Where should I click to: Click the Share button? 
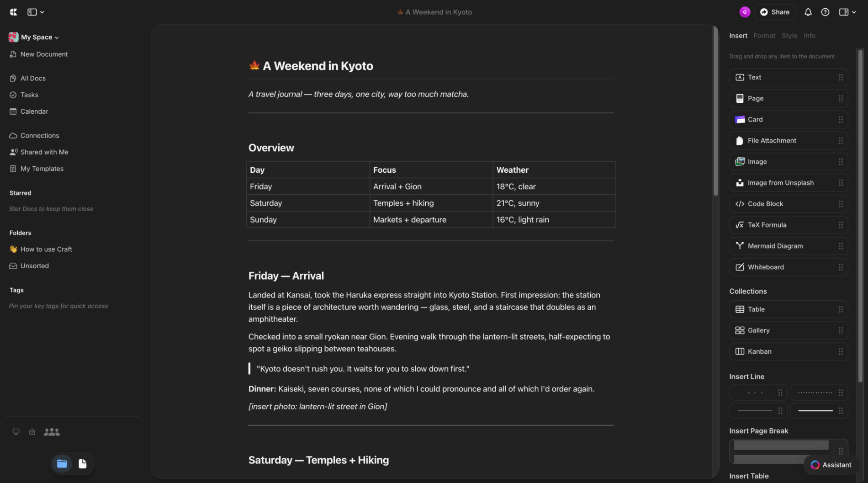tap(775, 12)
